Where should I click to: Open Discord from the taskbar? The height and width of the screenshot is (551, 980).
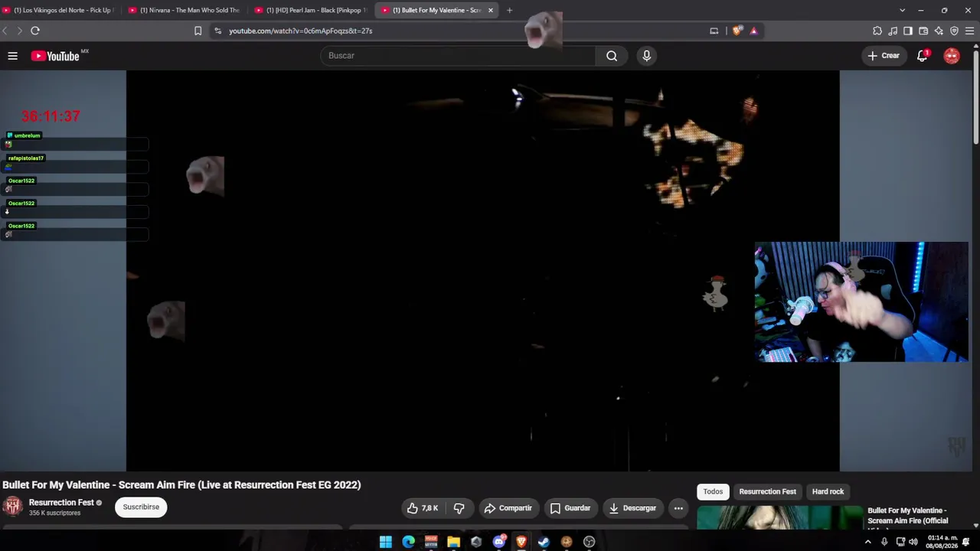pyautogui.click(x=499, y=542)
